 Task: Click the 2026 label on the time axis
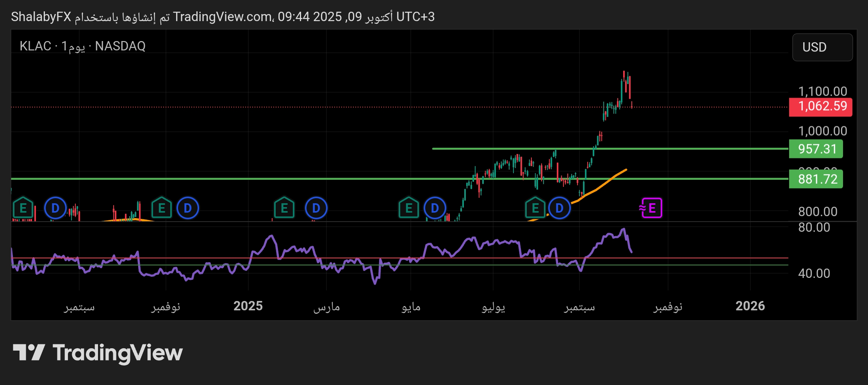[750, 306]
